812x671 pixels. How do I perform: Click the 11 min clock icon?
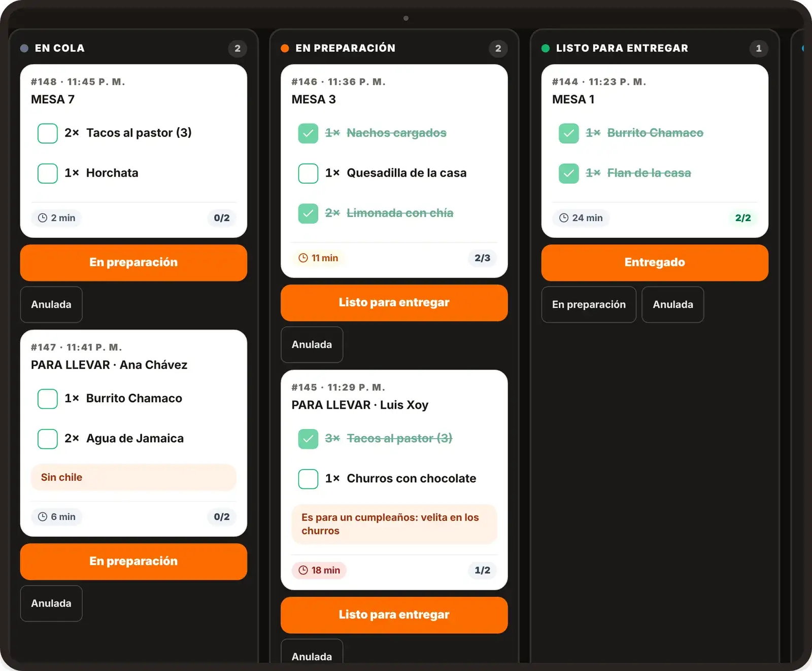[303, 258]
